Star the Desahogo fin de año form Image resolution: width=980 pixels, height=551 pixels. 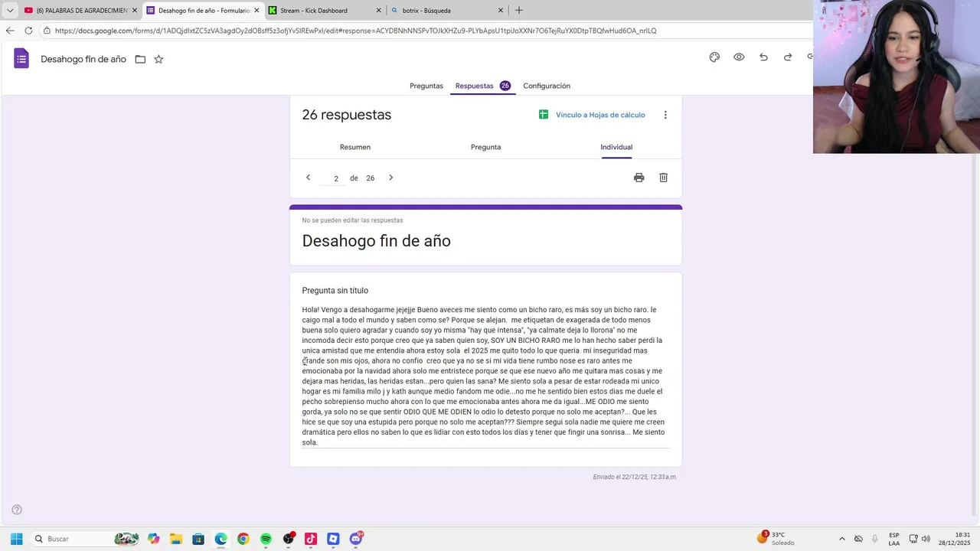pos(158,59)
